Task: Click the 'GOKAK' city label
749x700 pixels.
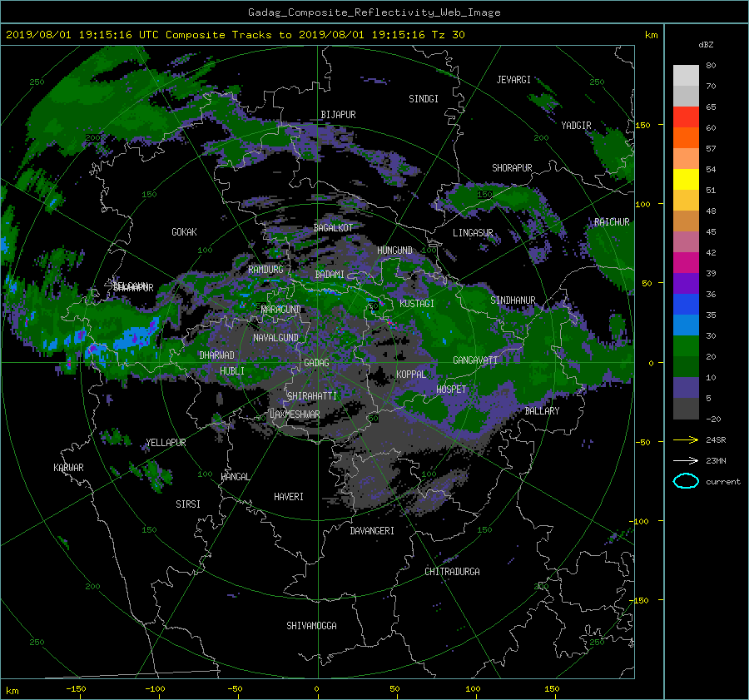Action: pyautogui.click(x=185, y=232)
